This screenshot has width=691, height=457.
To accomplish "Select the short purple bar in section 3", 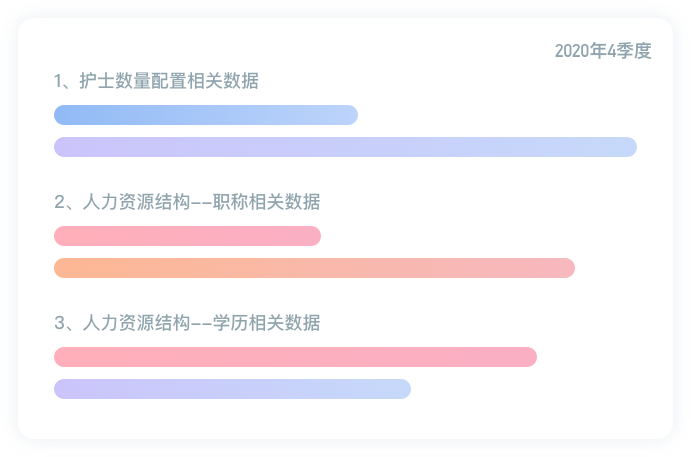I will 232,389.
